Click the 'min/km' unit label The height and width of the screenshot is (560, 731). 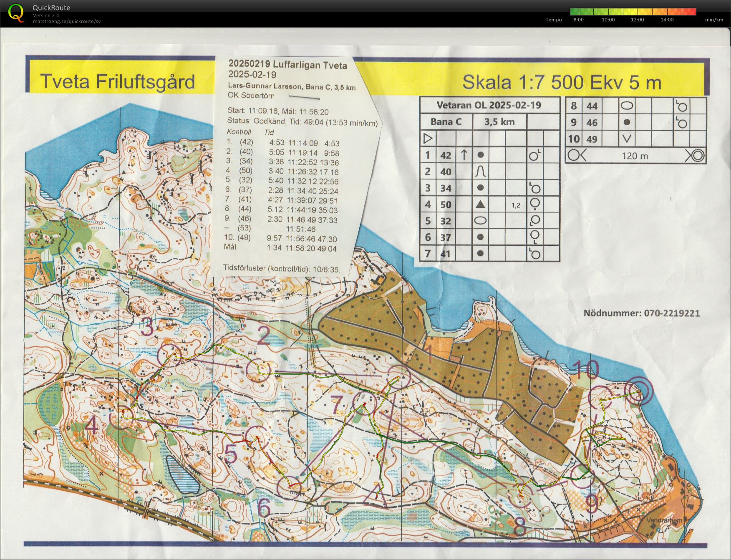click(x=714, y=20)
